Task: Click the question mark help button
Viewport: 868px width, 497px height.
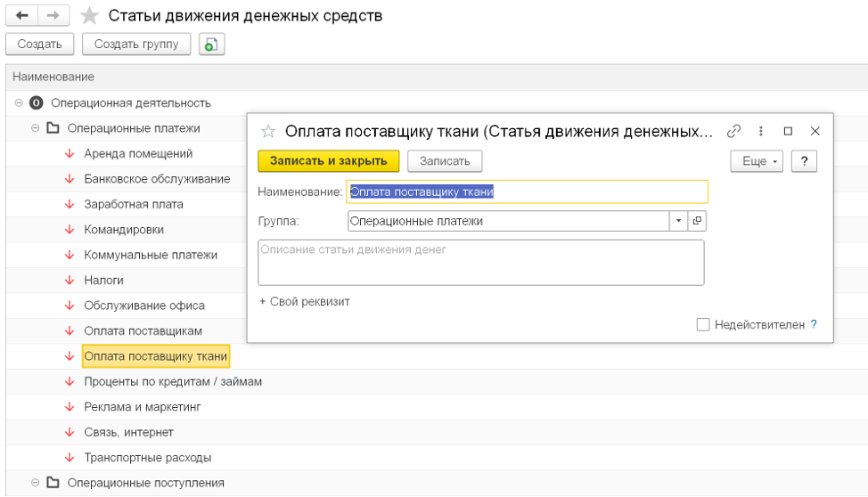Action: (x=804, y=160)
